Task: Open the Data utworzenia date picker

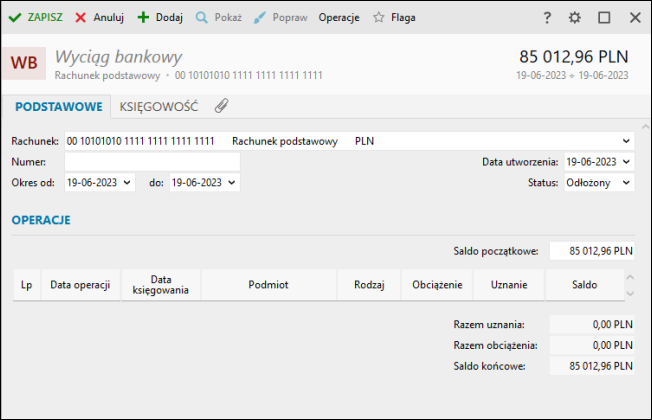Action: [626, 162]
